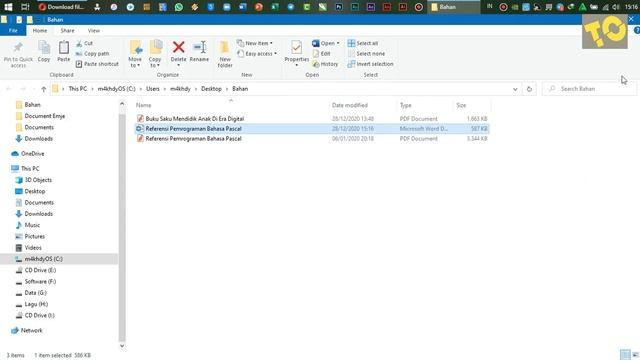Click This PC in address bar
The height and width of the screenshot is (360, 640).
point(78,89)
